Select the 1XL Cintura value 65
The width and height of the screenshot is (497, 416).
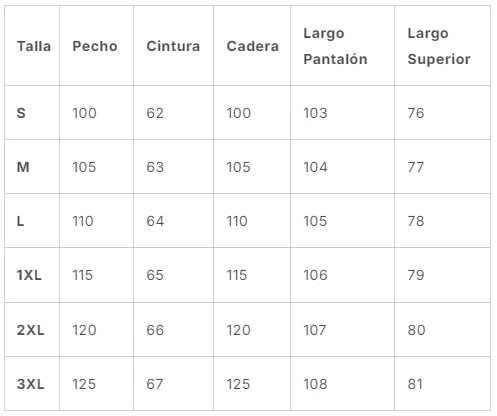(155, 275)
